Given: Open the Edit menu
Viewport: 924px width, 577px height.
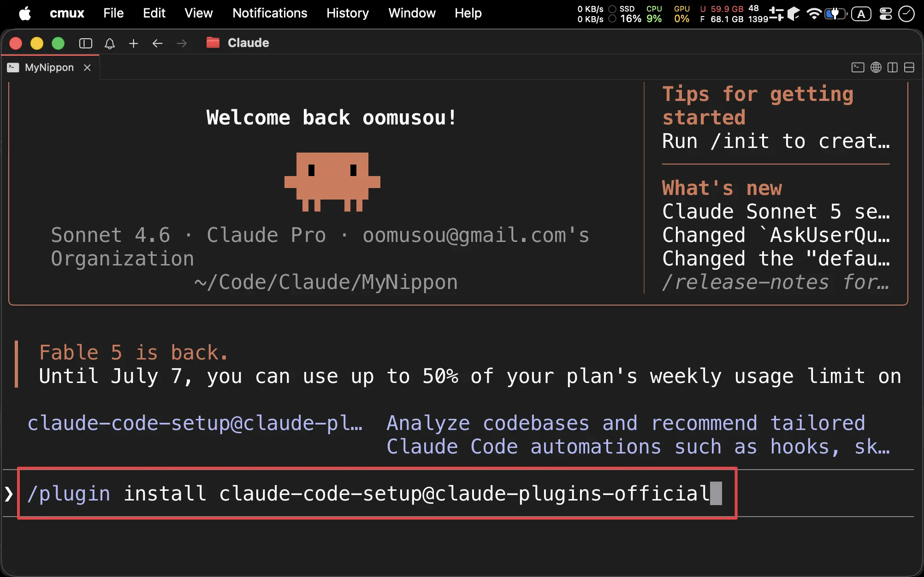Looking at the screenshot, I should [x=154, y=13].
